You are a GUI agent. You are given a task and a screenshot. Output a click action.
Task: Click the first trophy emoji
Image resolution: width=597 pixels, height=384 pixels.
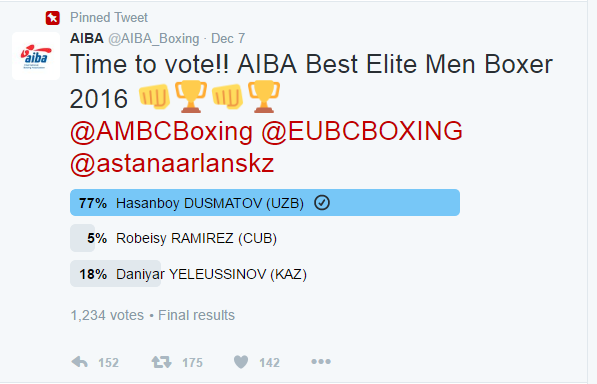point(191,97)
